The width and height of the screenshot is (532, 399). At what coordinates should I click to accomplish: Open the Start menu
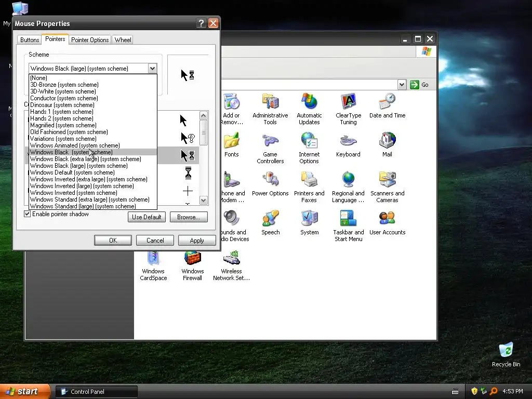(x=25, y=391)
